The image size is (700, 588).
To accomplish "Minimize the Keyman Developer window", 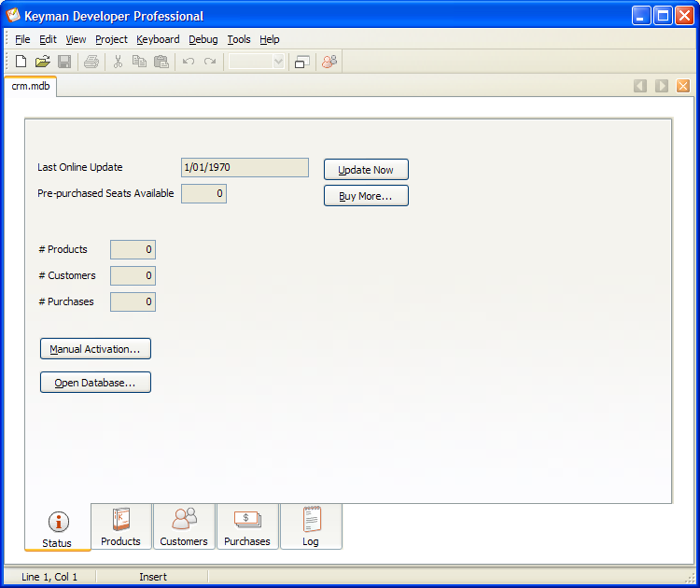I will click(x=641, y=16).
